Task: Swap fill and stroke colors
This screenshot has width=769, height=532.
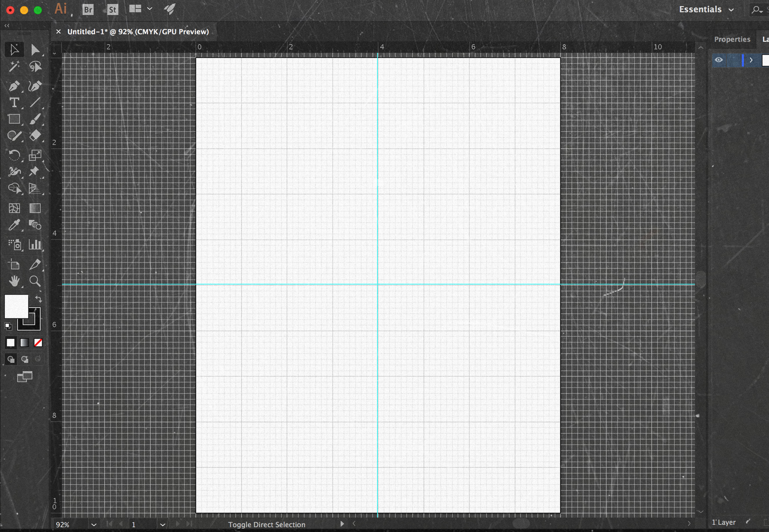Action: tap(38, 299)
